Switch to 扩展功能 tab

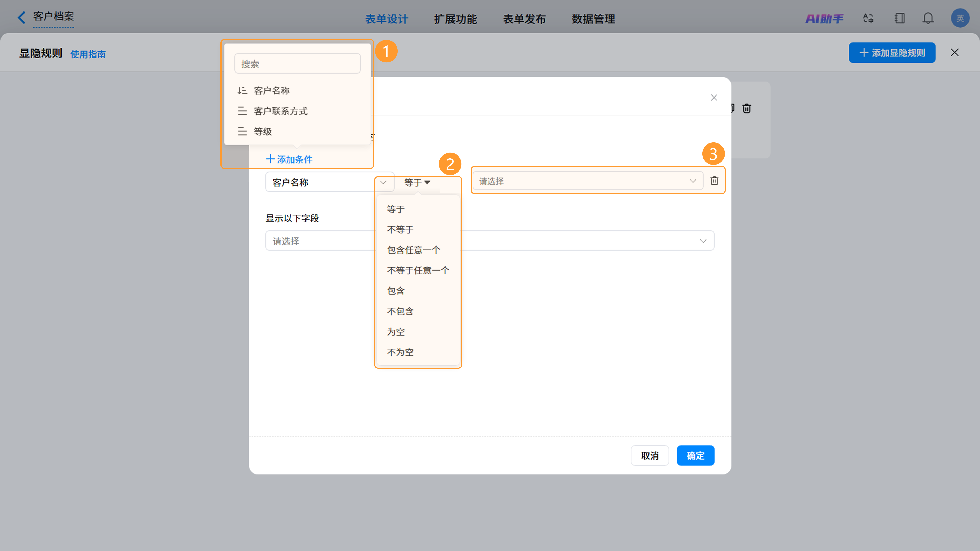(455, 19)
